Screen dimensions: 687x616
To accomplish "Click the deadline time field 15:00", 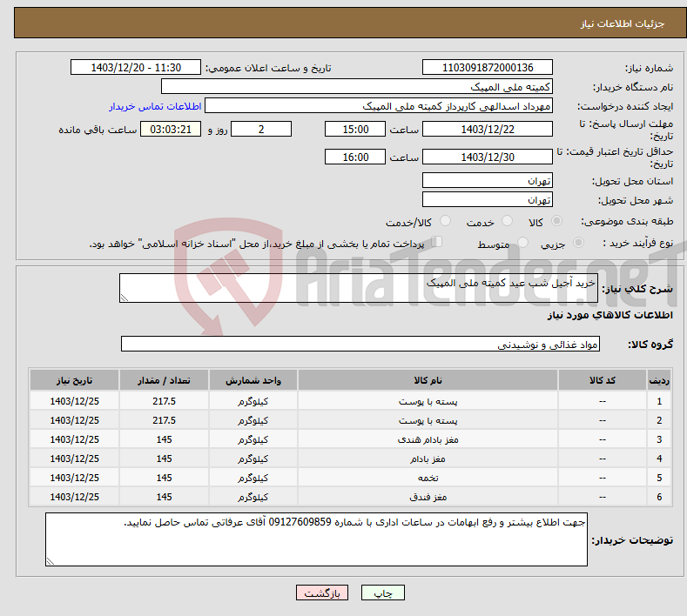I will point(355,129).
